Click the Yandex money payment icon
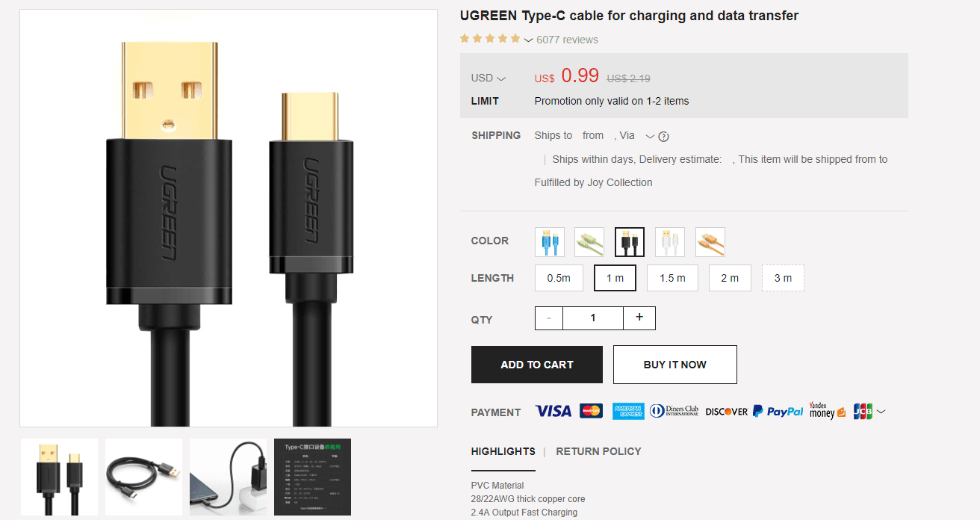The width and height of the screenshot is (980, 520). [x=828, y=411]
